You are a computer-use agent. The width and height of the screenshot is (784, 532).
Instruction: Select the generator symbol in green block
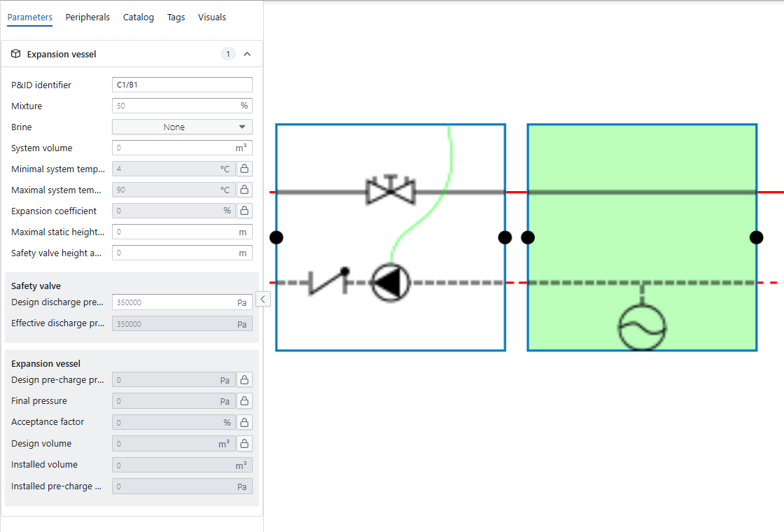click(x=642, y=327)
